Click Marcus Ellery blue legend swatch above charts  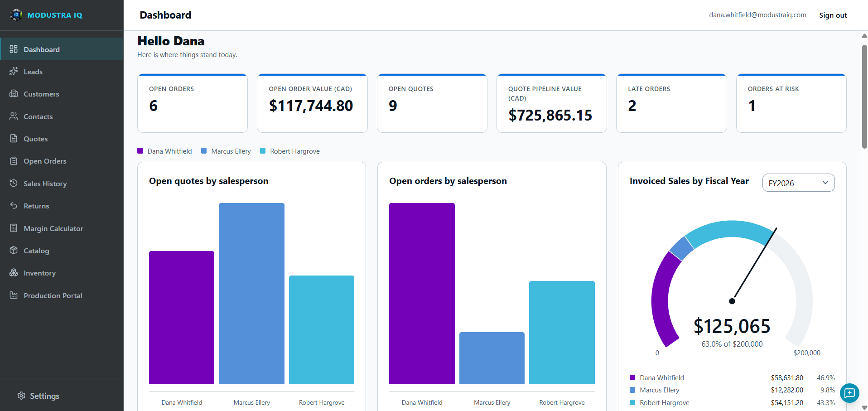pyautogui.click(x=204, y=151)
